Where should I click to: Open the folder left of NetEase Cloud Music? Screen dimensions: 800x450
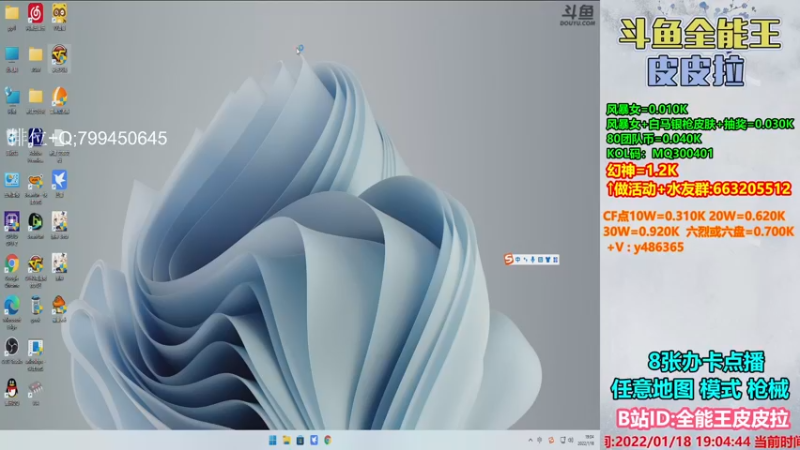coord(12,15)
